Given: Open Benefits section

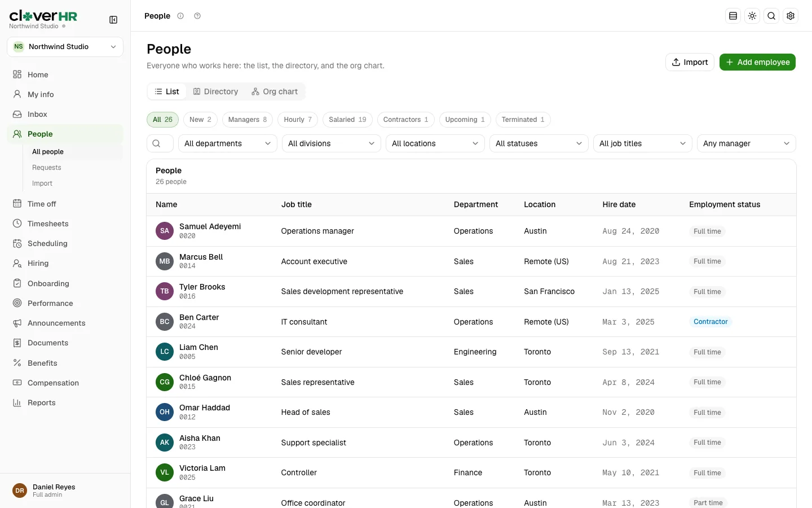Looking at the screenshot, I should pyautogui.click(x=65, y=363).
